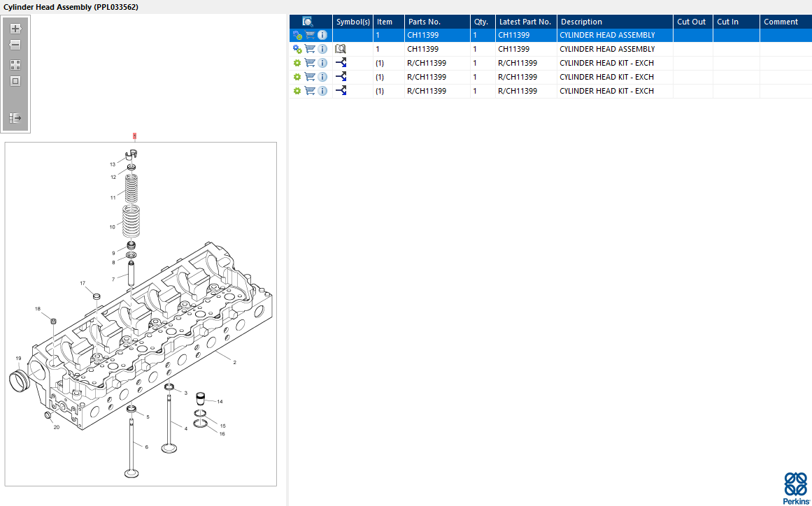Image resolution: width=812 pixels, height=506 pixels.
Task: Click the single-square fit view icon
Action: (x=15, y=81)
